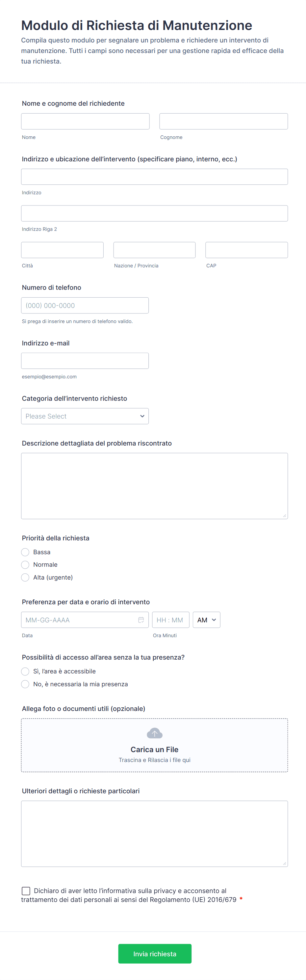Click the calendar icon in date field
Viewport: 306px width, 980px height.
[140, 620]
